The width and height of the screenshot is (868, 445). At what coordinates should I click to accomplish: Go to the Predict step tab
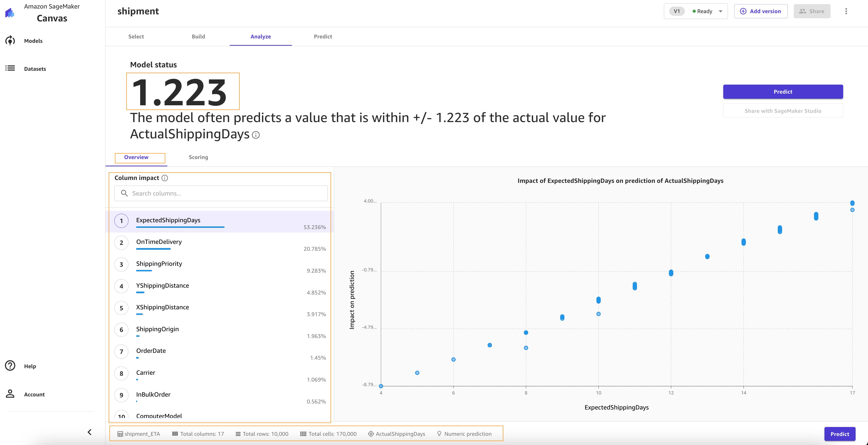pos(323,36)
